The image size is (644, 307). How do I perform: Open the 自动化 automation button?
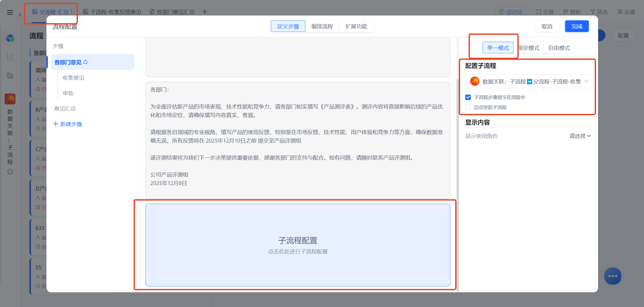510,12
